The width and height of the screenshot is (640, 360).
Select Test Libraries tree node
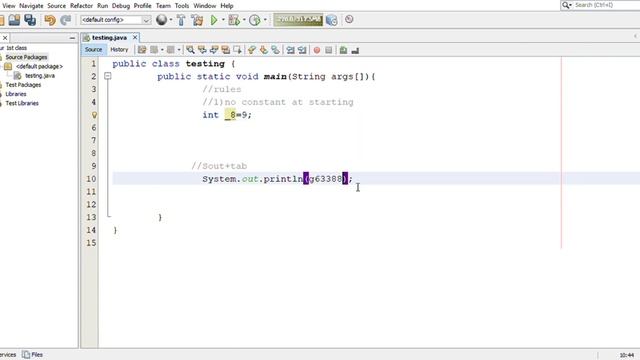coord(22,104)
